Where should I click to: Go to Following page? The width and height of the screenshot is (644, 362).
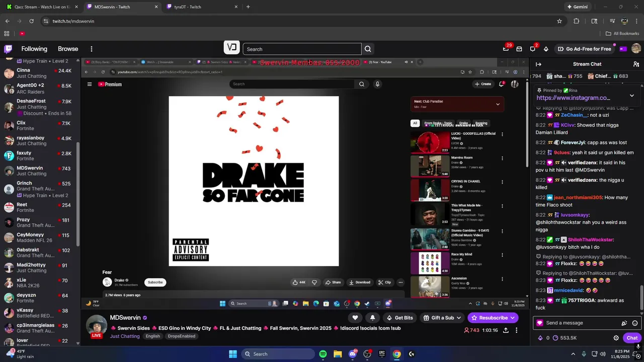34,49
